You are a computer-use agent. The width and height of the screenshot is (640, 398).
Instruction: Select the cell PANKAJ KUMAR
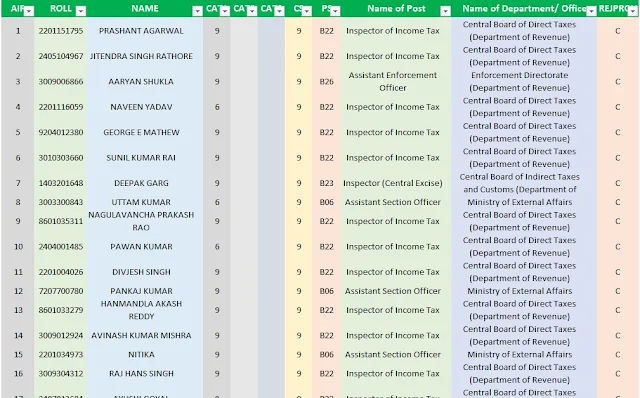[141, 291]
